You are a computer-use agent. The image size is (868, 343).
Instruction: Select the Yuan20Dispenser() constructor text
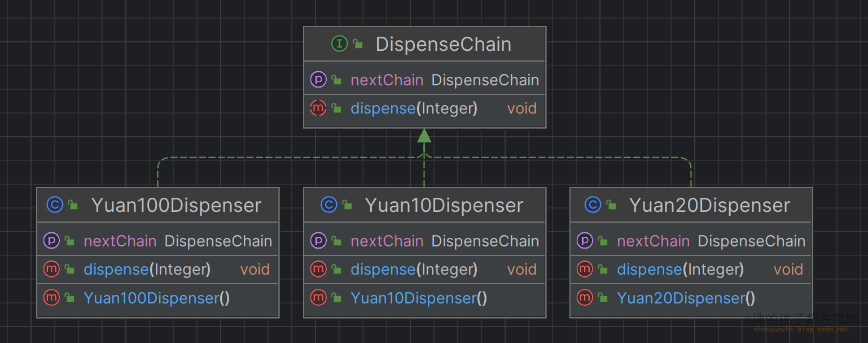pos(686,298)
